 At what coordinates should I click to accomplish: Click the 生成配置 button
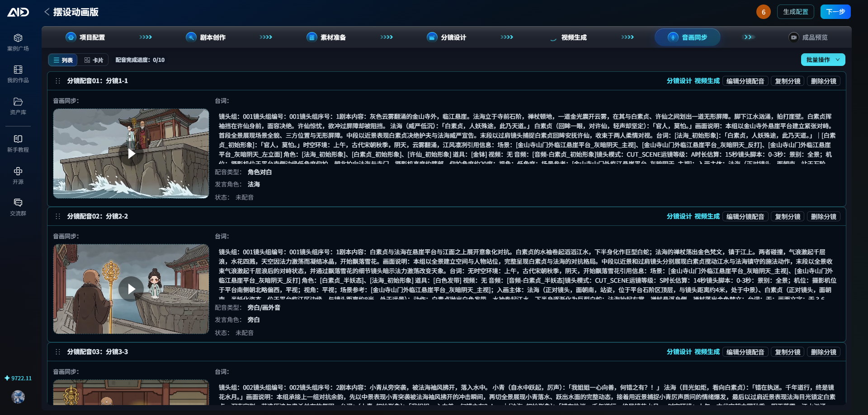click(796, 12)
